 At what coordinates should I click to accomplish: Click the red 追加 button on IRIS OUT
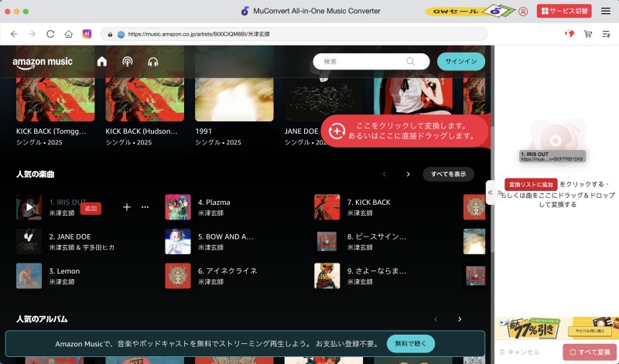click(91, 208)
